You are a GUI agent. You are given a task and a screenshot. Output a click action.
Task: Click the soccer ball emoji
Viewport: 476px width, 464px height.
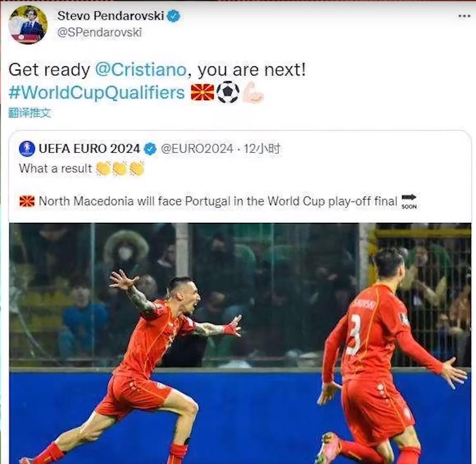tap(228, 92)
